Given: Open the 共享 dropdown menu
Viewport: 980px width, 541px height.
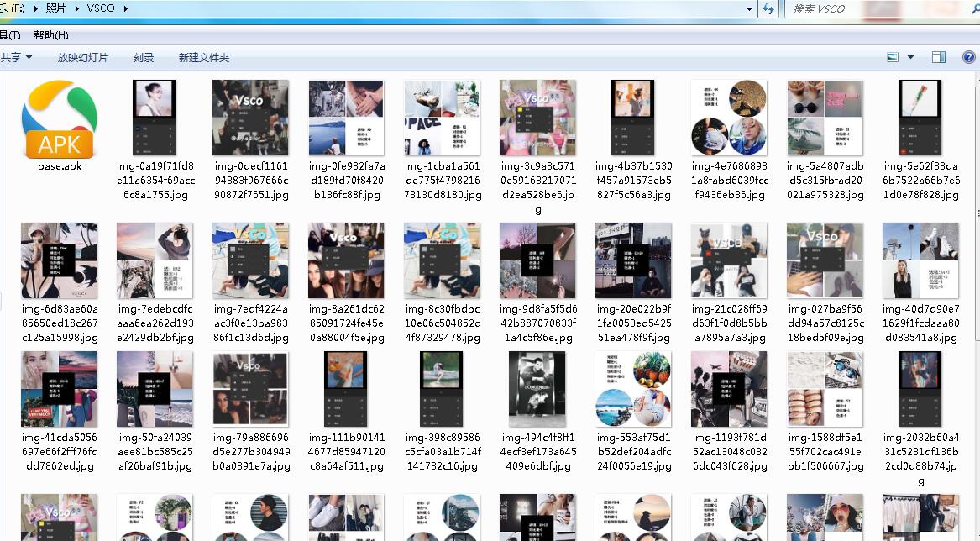Looking at the screenshot, I should pyautogui.click(x=16, y=57).
